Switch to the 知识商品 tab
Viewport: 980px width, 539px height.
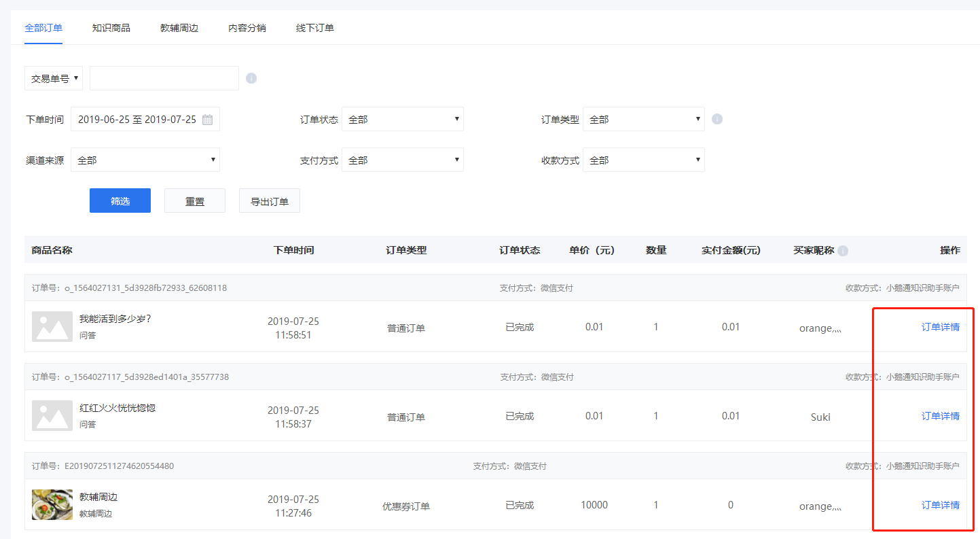click(x=111, y=28)
